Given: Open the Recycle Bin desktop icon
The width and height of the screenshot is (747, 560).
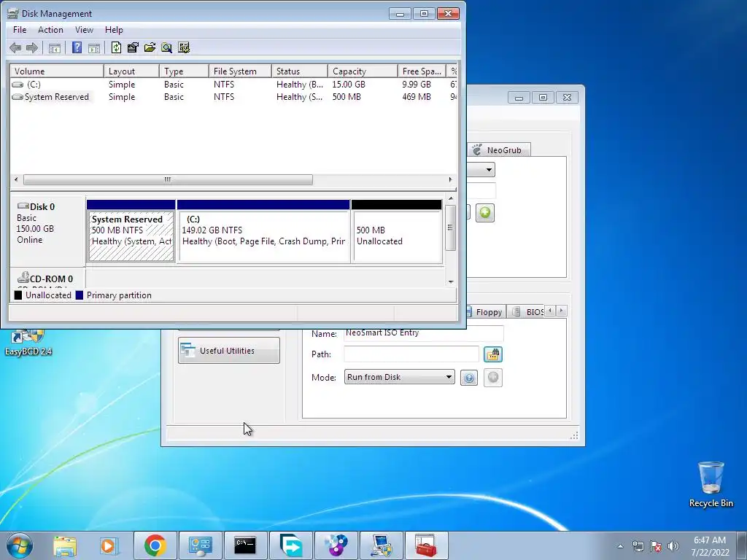Looking at the screenshot, I should coord(711,484).
